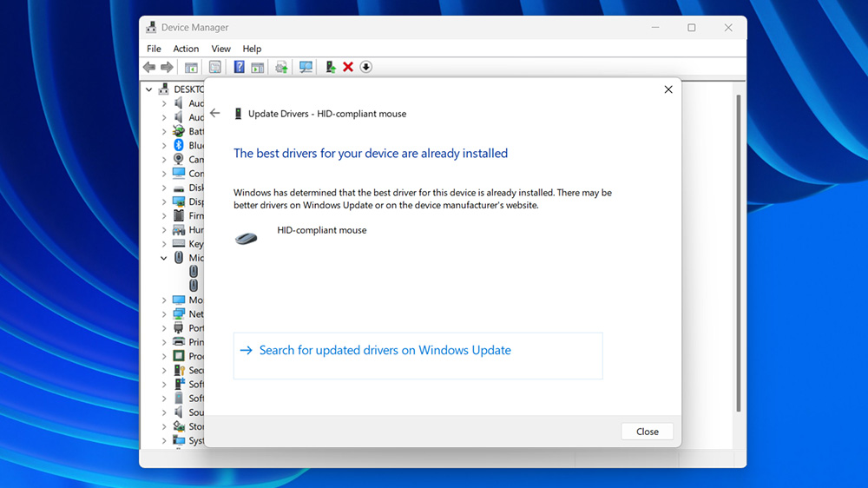The width and height of the screenshot is (868, 488).
Task: Collapse the expanded Mice category chevron
Action: click(x=164, y=258)
